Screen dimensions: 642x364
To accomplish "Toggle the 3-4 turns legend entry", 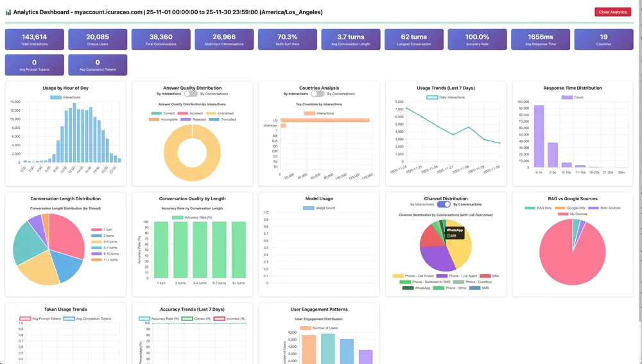I will 104,242.
